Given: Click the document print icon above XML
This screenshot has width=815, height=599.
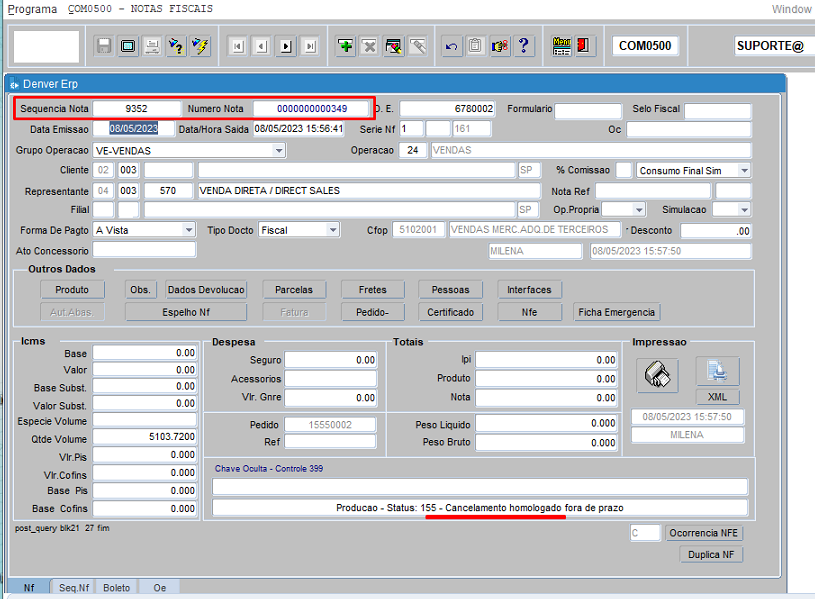Looking at the screenshot, I should pyautogui.click(x=717, y=372).
